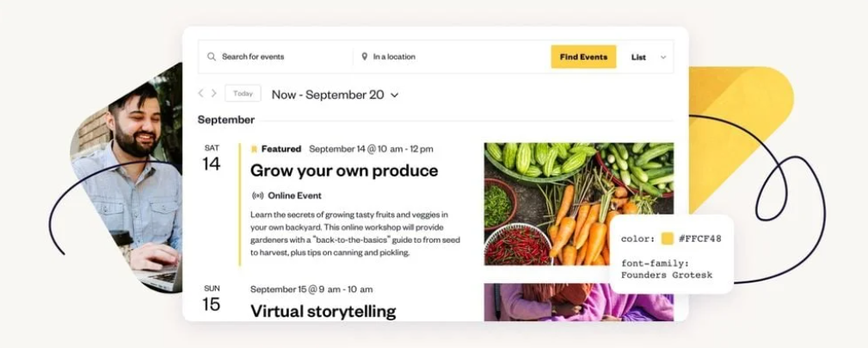Click the Online Event broadcast icon
The image size is (868, 348).
257,196
